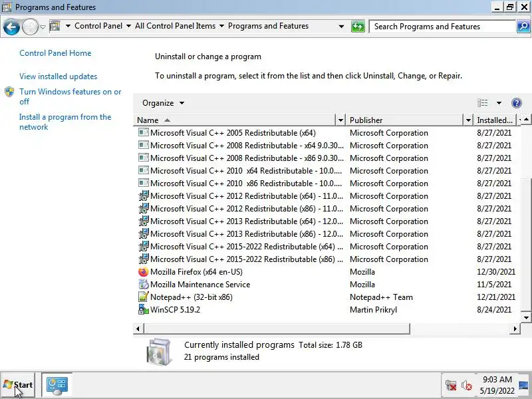Click the Control Panel taskbar button
This screenshot has height=399, width=532.
[x=57, y=385]
